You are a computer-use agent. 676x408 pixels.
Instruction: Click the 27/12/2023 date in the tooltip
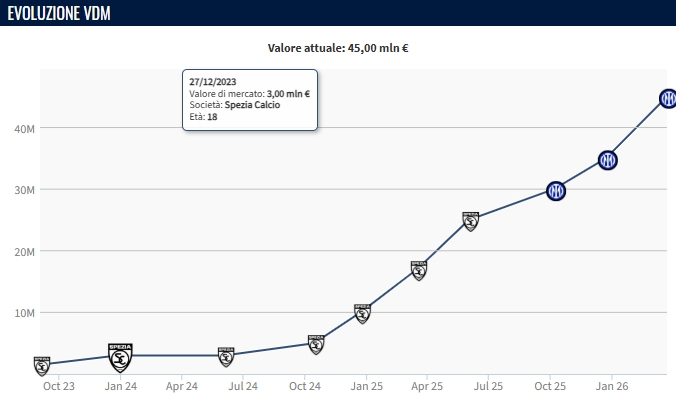212,82
